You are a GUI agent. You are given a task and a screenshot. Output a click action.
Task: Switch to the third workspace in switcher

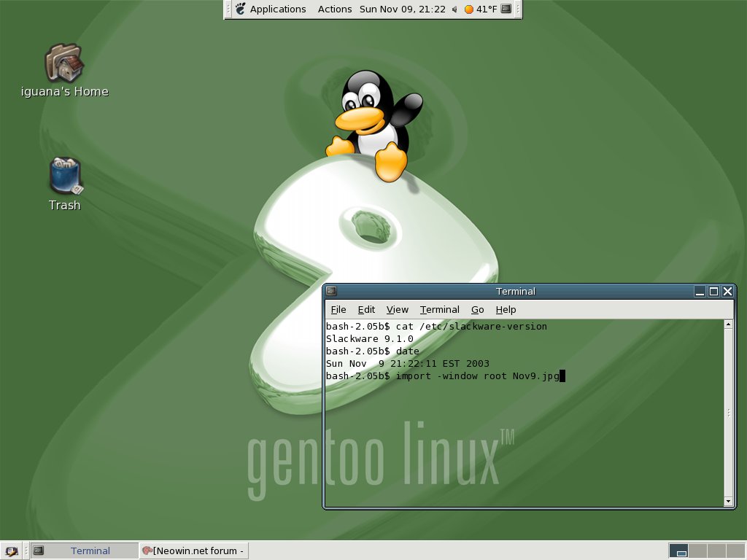tap(717, 551)
